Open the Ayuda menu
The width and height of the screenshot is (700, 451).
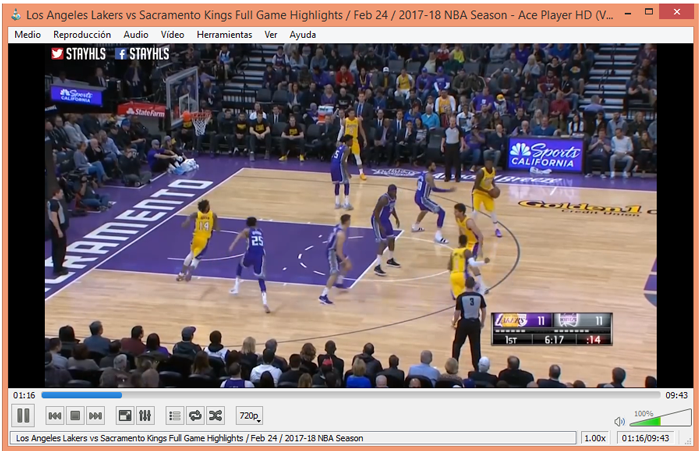[x=303, y=34]
